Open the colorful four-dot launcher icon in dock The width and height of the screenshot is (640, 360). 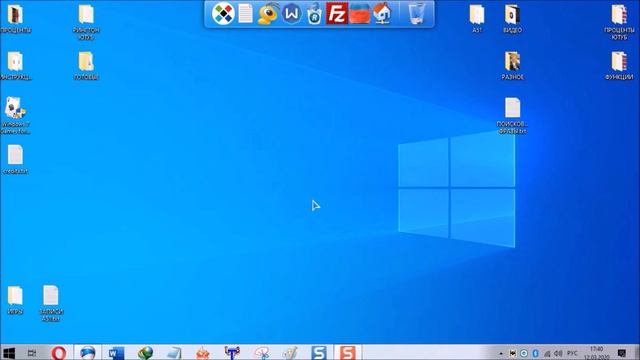223,13
